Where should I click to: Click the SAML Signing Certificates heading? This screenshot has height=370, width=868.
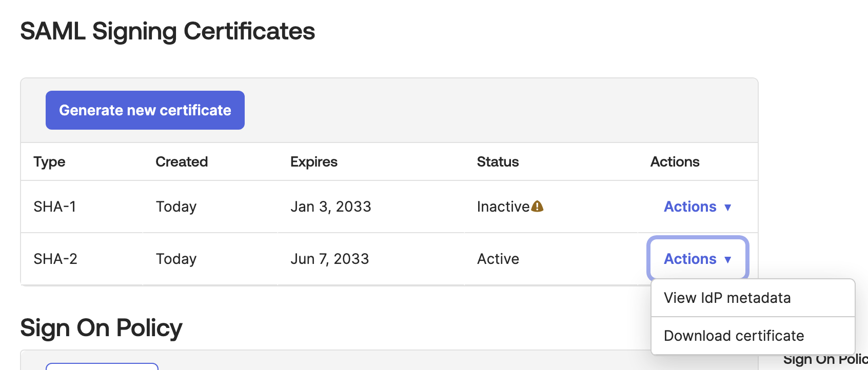167,31
